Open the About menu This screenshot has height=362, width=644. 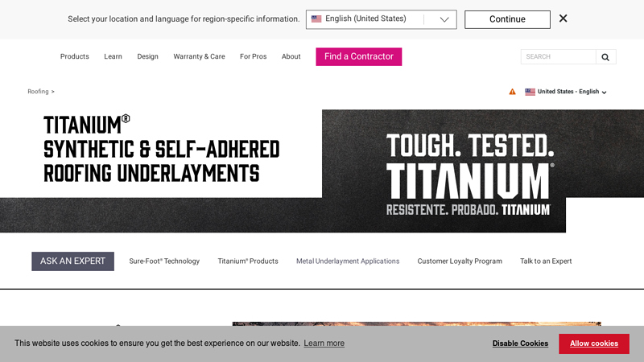(291, 56)
